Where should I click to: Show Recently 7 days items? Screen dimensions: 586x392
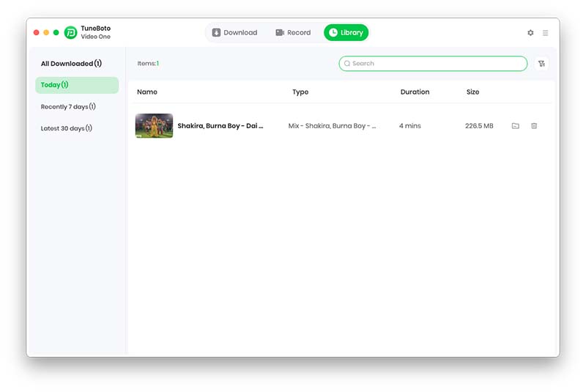[x=68, y=107]
